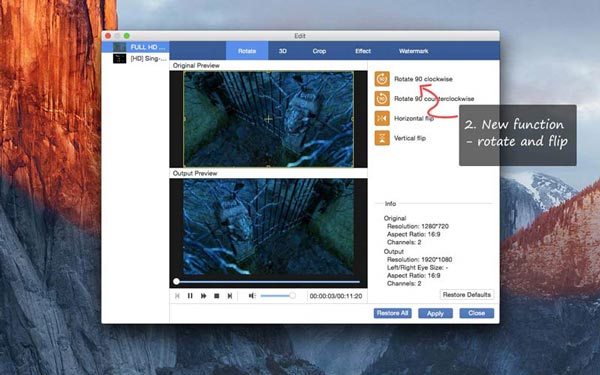Click the Rotate 90 clockwise label

tap(423, 79)
